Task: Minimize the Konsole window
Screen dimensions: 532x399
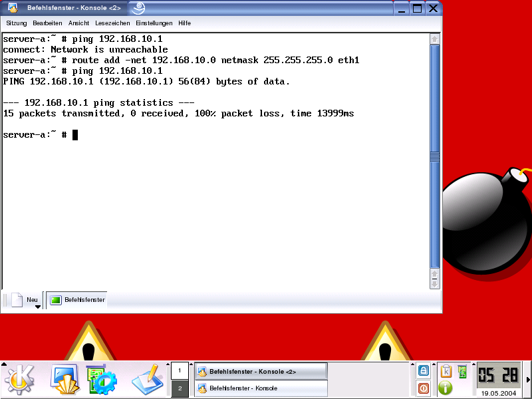Action: coord(402,8)
